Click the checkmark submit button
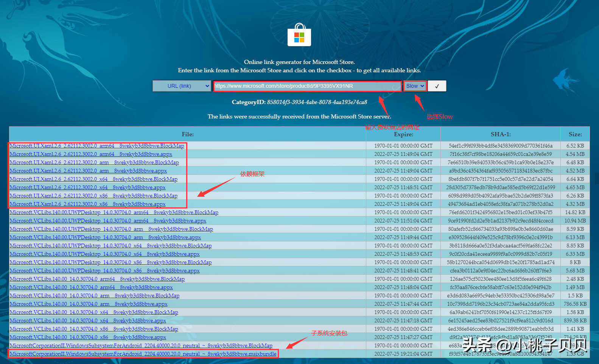Viewport: 599px width, 364px height. pyautogui.click(x=437, y=86)
